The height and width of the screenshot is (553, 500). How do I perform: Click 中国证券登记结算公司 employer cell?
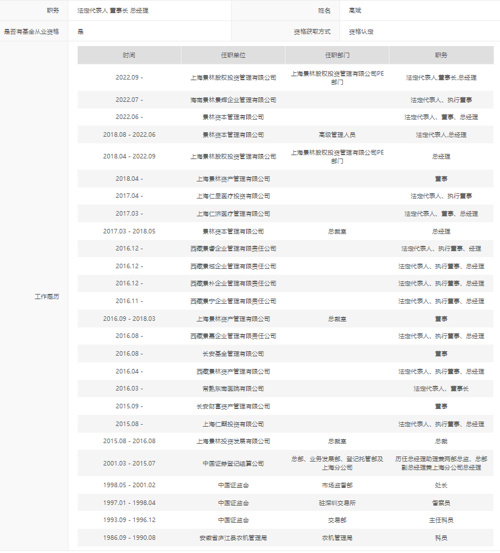pyautogui.click(x=233, y=463)
